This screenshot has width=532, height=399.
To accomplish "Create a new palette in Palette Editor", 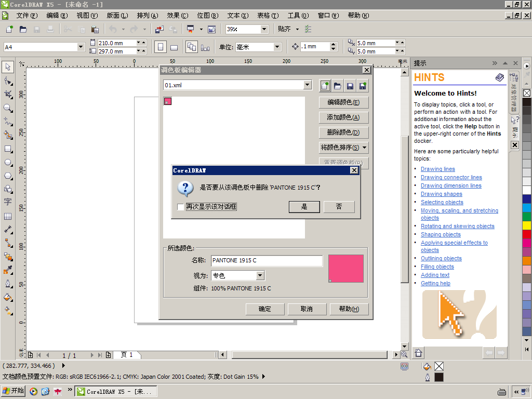I will (325, 86).
